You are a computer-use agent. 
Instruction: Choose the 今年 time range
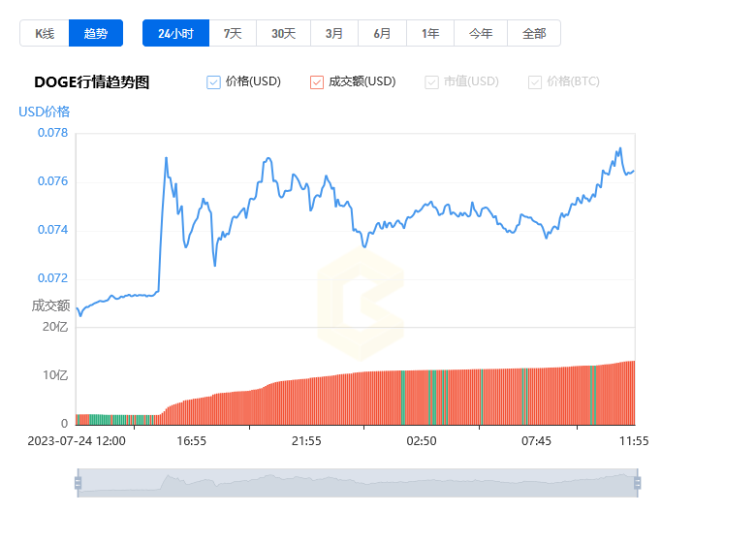pos(481,33)
